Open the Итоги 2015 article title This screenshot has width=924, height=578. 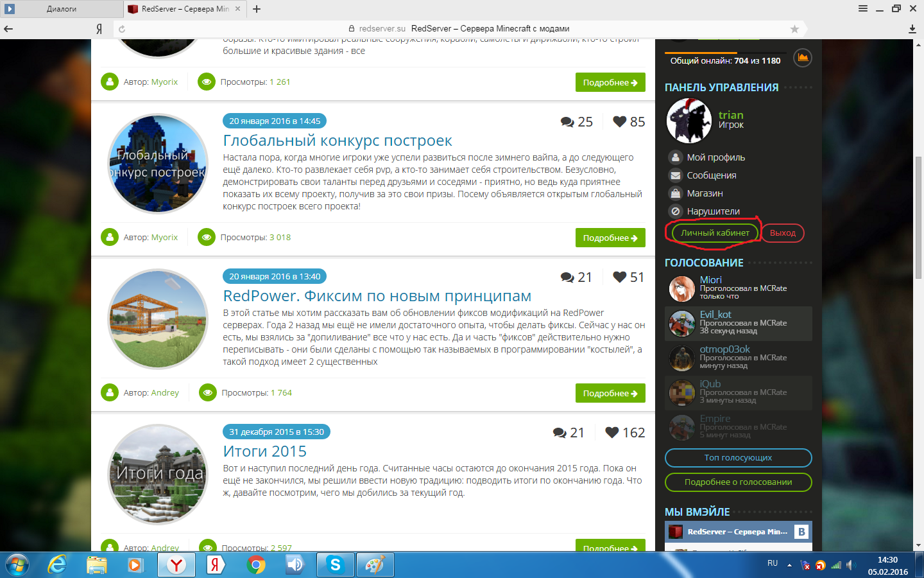tap(265, 451)
